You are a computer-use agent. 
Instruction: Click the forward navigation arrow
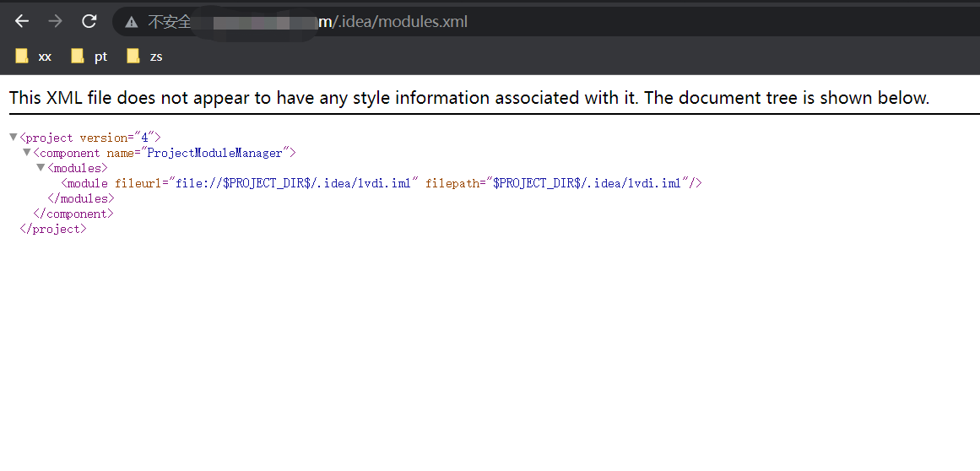[56, 22]
